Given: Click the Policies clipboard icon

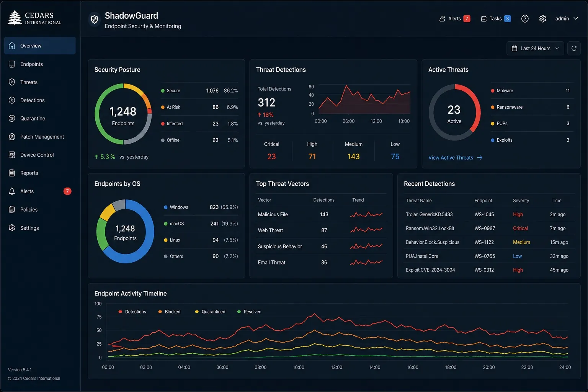Looking at the screenshot, I should pyautogui.click(x=12, y=209).
